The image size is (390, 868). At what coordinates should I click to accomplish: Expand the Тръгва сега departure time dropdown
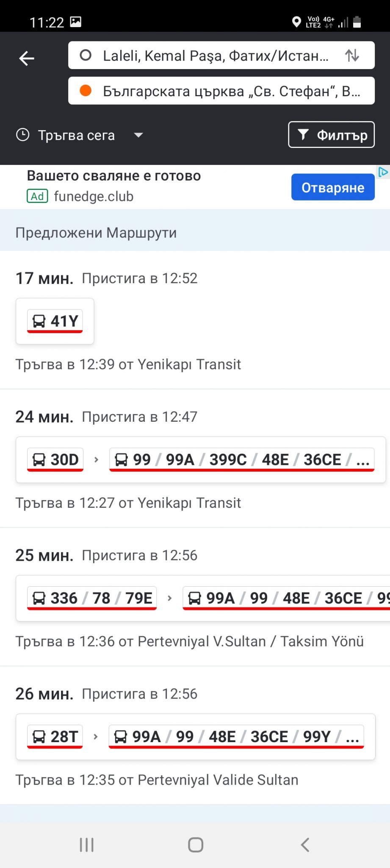coord(138,135)
